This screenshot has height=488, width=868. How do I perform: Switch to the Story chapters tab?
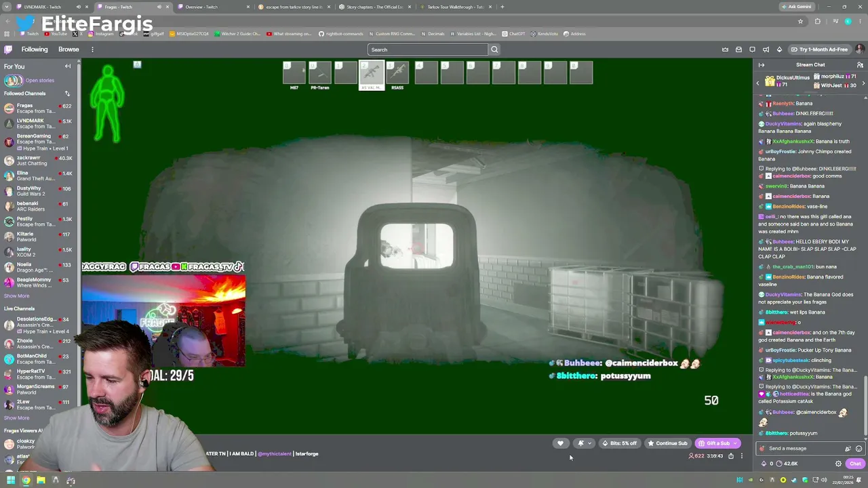pos(375,7)
